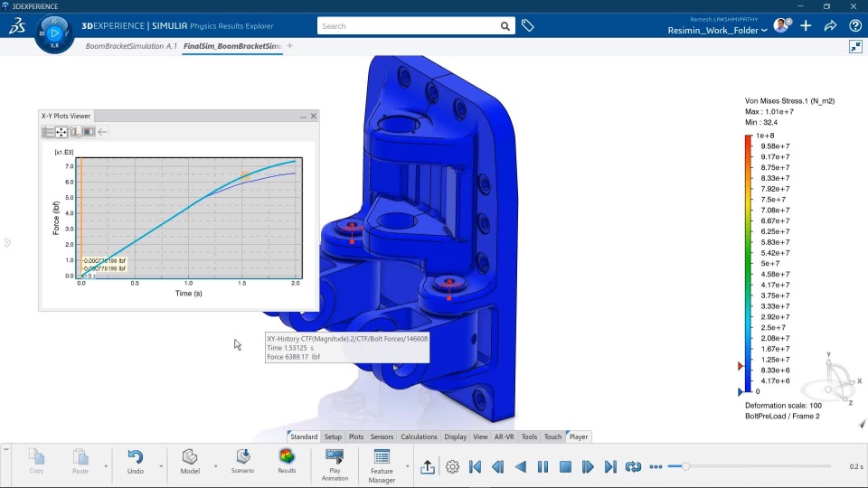Viewport: 868px width, 488px height.
Task: Switch to the Calculations tab
Action: click(419, 436)
